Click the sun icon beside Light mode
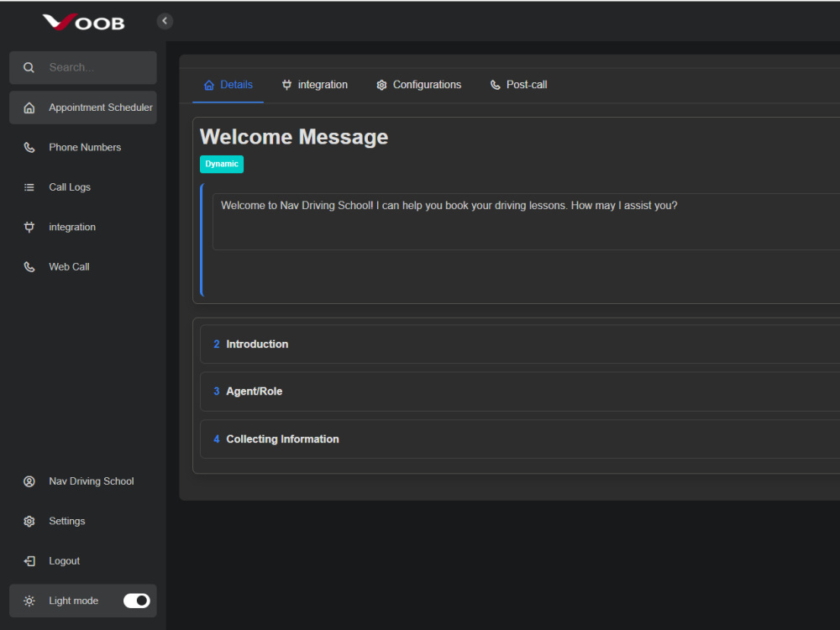This screenshot has width=840, height=630. [29, 601]
